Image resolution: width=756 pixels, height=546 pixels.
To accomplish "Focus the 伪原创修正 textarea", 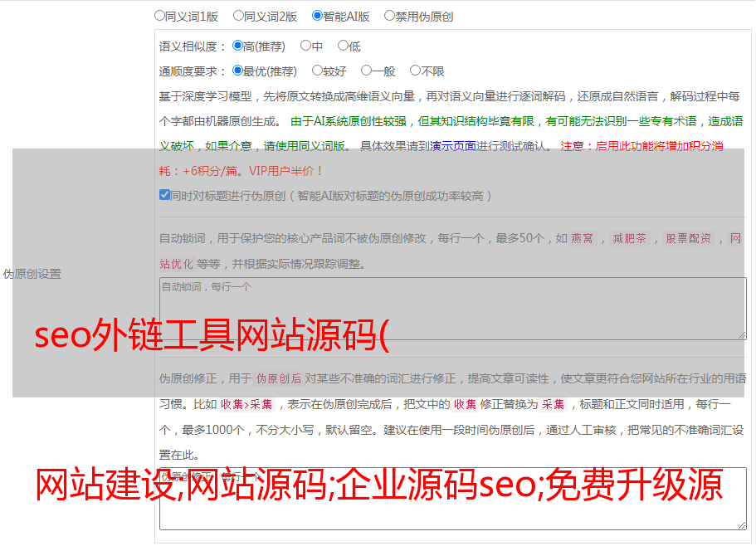I will (x=453, y=499).
